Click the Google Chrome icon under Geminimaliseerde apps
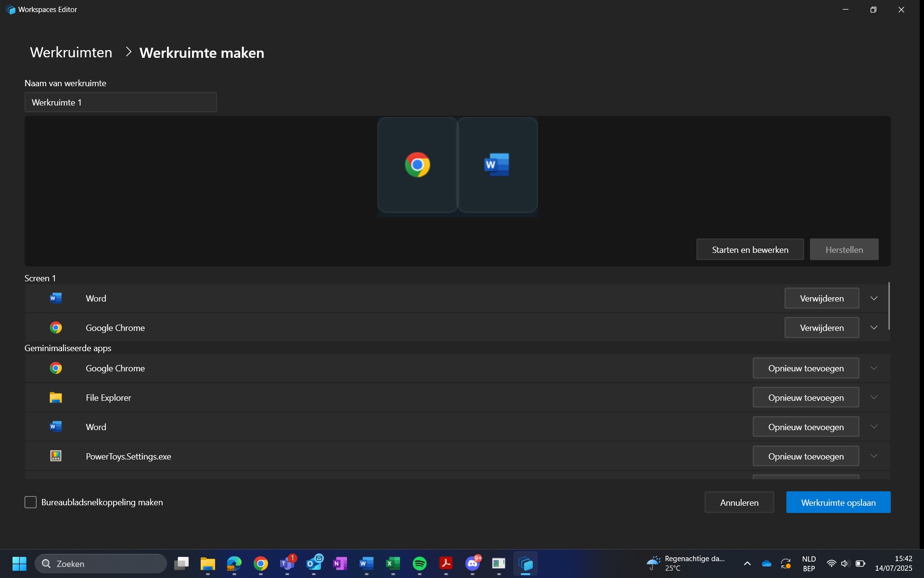The image size is (924, 578). 56,368
